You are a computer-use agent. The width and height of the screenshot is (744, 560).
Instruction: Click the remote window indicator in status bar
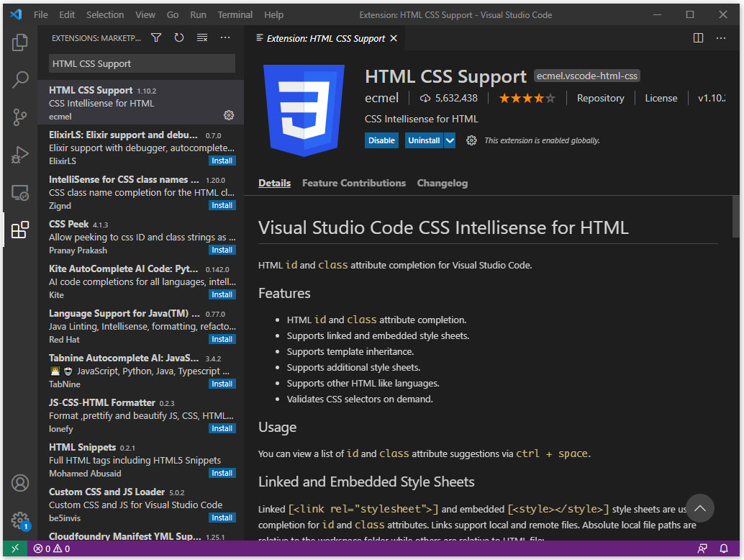[x=14, y=548]
